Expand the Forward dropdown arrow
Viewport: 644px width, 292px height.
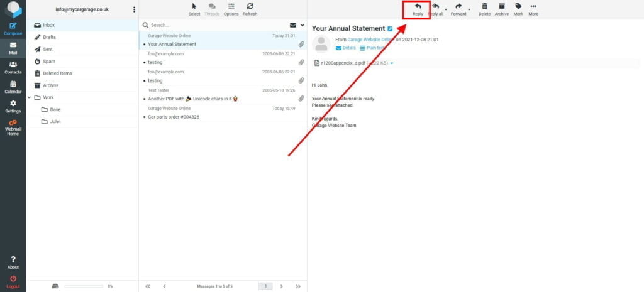(x=469, y=9)
